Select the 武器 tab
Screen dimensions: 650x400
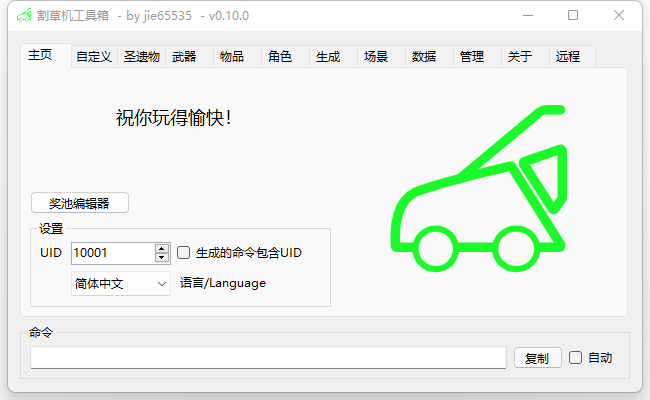click(x=184, y=57)
